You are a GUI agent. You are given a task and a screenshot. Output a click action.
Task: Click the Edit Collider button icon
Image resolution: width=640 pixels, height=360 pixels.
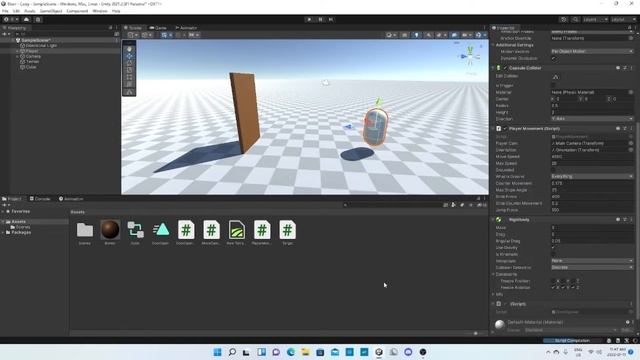556,77
